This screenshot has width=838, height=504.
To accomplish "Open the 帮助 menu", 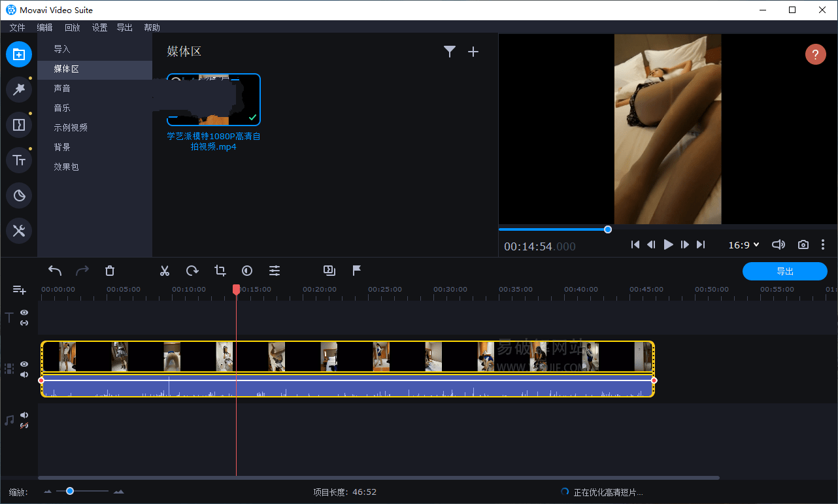I will [x=152, y=27].
